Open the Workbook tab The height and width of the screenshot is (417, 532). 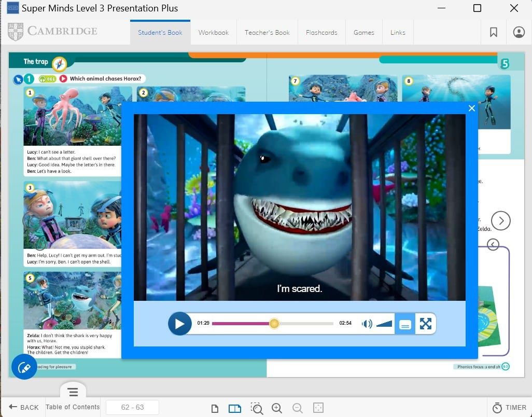coord(214,33)
